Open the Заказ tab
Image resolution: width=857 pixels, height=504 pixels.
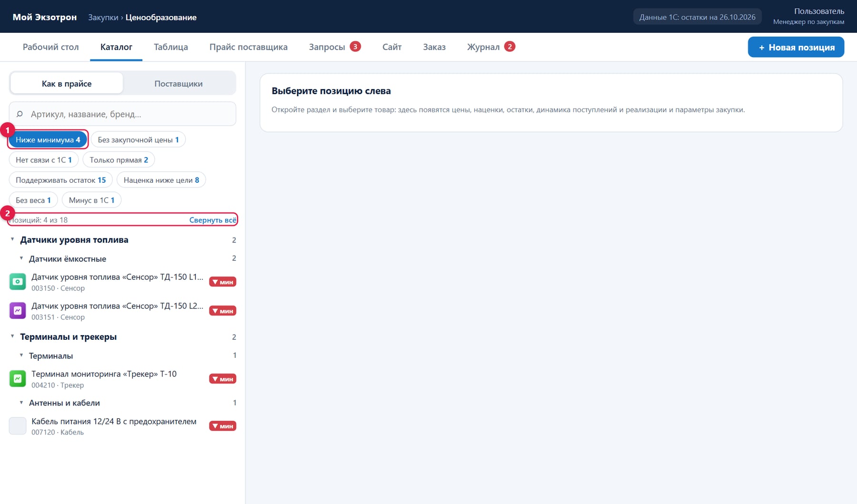click(x=434, y=47)
